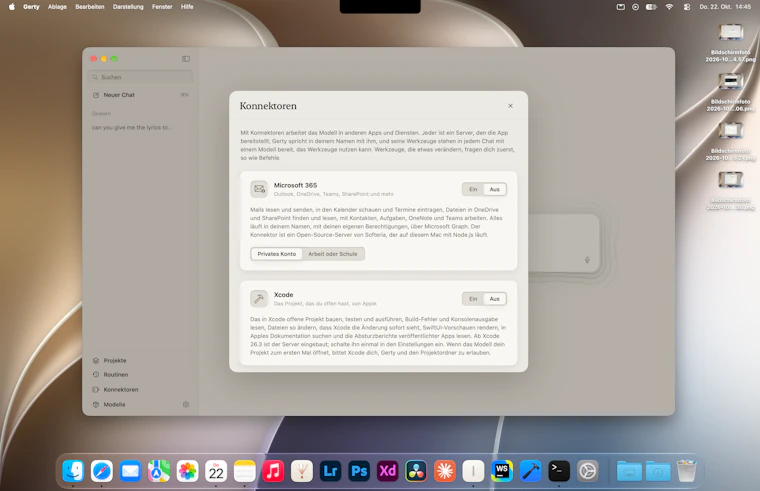760x491 pixels.
Task: Open the Gerty application menu
Action: (31, 7)
